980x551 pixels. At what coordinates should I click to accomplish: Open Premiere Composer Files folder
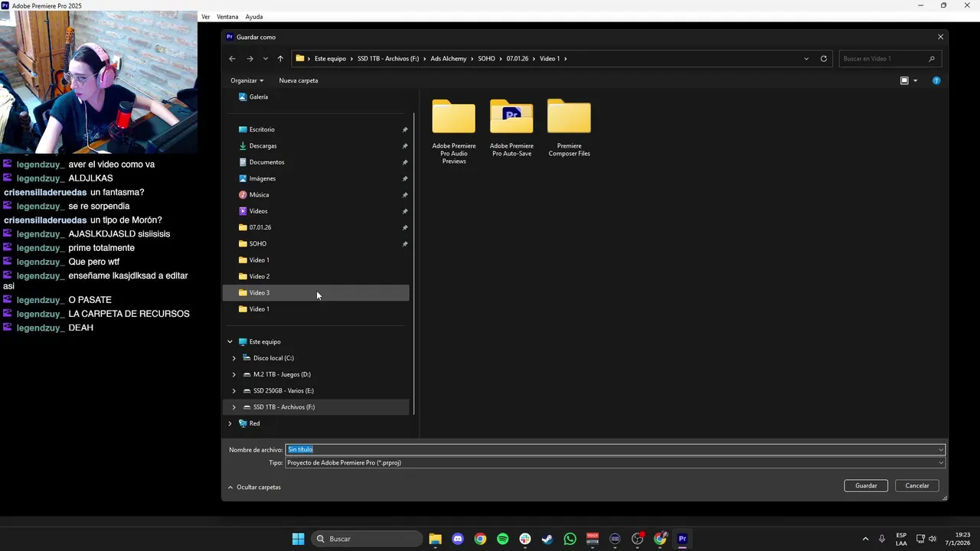coord(569,128)
